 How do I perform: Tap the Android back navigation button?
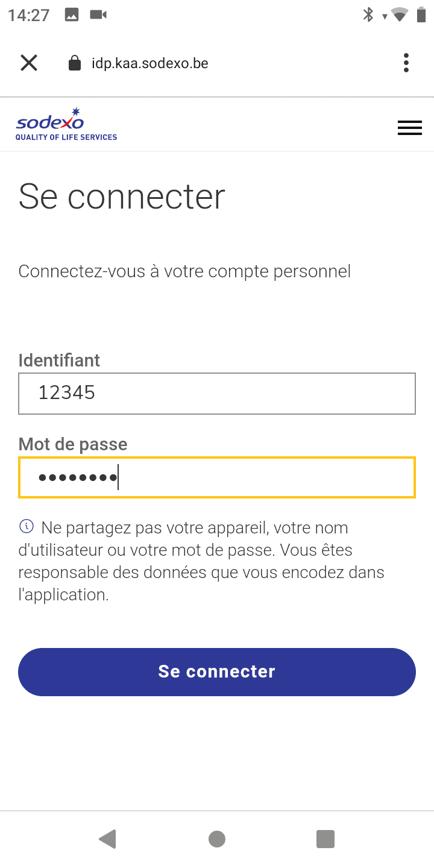108,838
